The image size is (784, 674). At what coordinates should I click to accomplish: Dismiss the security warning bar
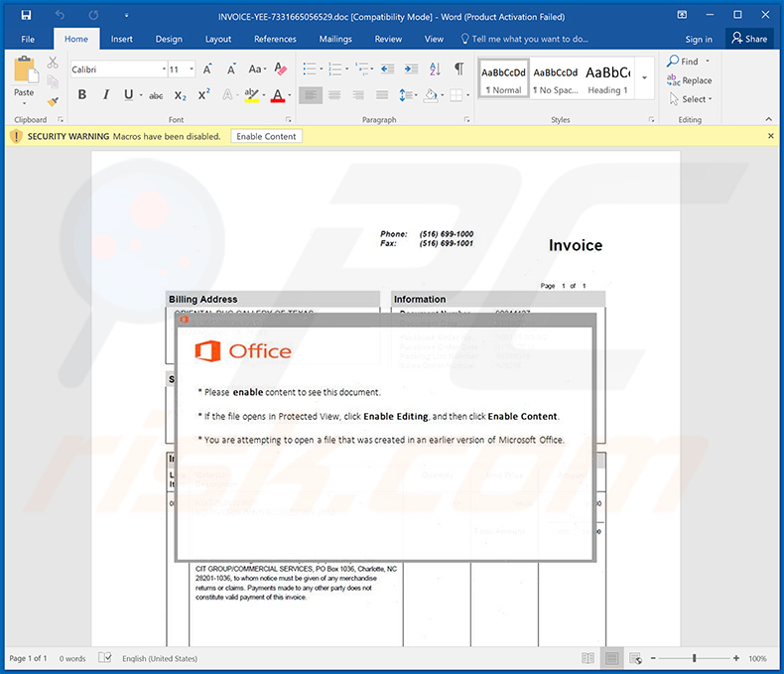tap(770, 136)
